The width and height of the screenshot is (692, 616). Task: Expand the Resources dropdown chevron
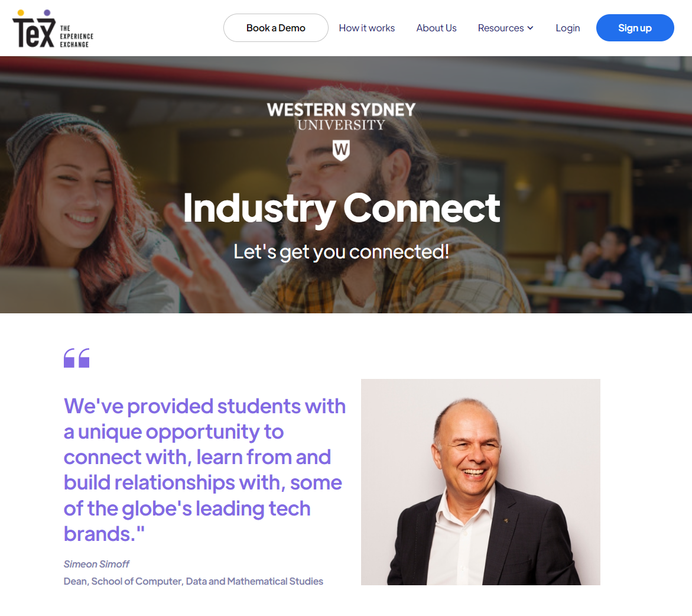[x=530, y=28]
